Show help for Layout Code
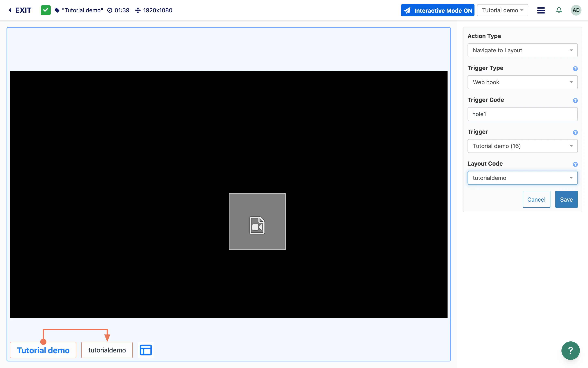The image size is (588, 368). pyautogui.click(x=575, y=164)
